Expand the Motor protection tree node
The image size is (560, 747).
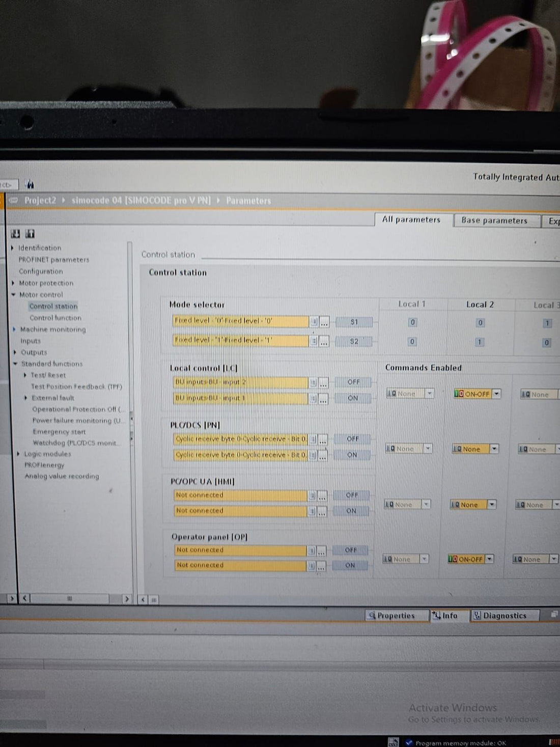[13, 283]
